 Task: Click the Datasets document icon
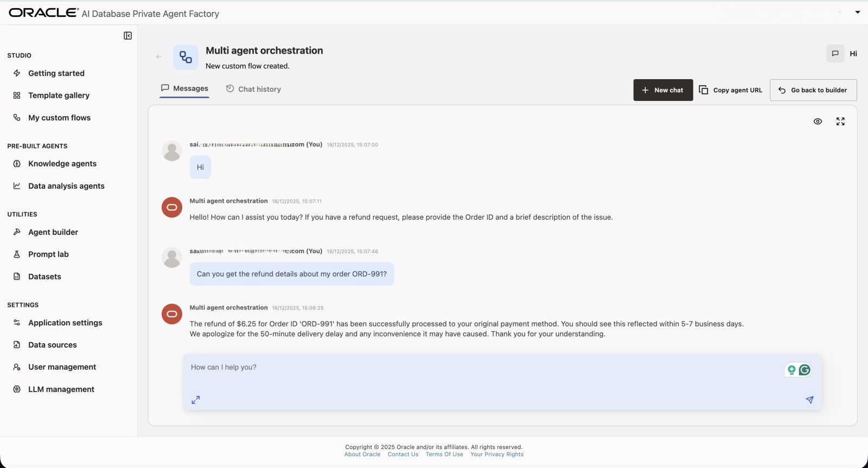(x=17, y=277)
